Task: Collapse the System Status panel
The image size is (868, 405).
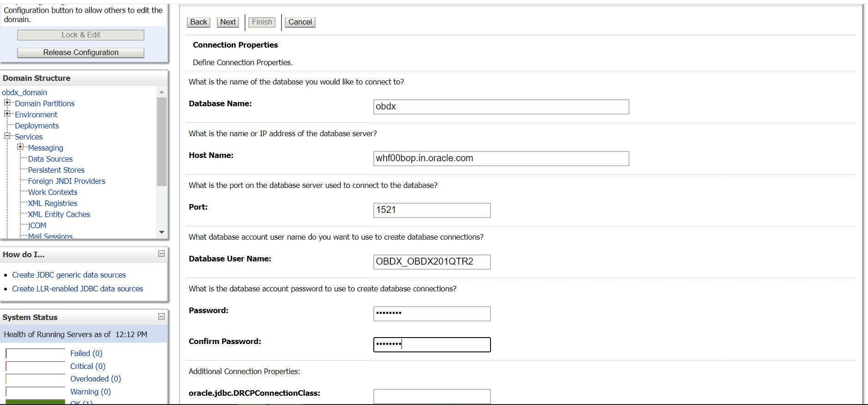Action: (162, 316)
